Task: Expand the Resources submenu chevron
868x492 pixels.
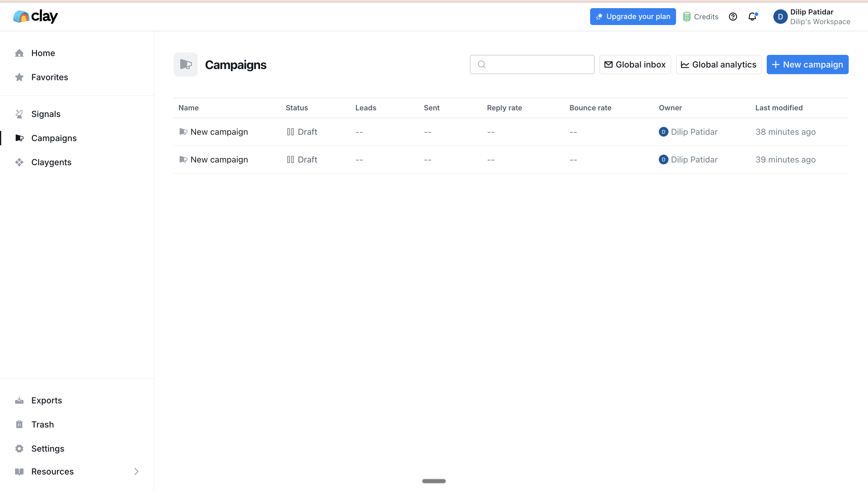Action: click(x=137, y=471)
